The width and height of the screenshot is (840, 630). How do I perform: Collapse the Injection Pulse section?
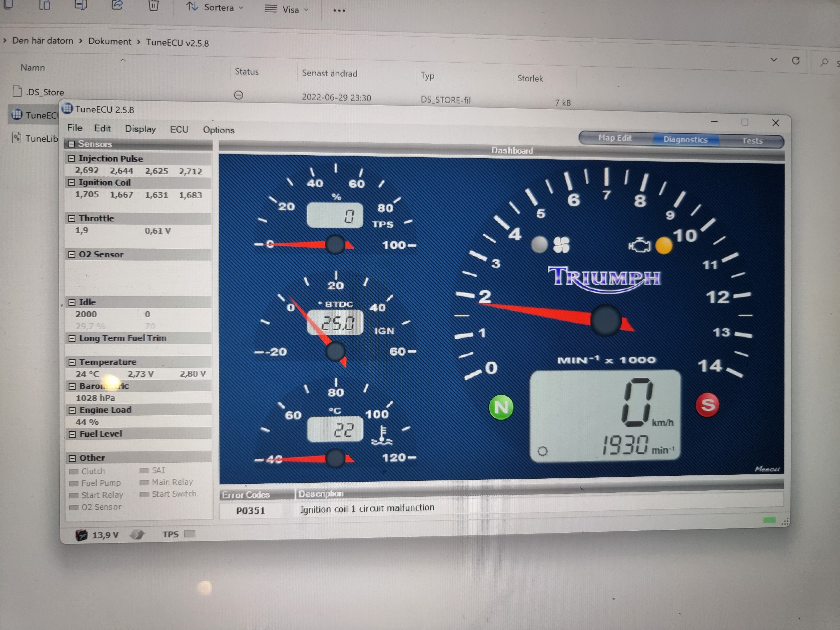71,158
